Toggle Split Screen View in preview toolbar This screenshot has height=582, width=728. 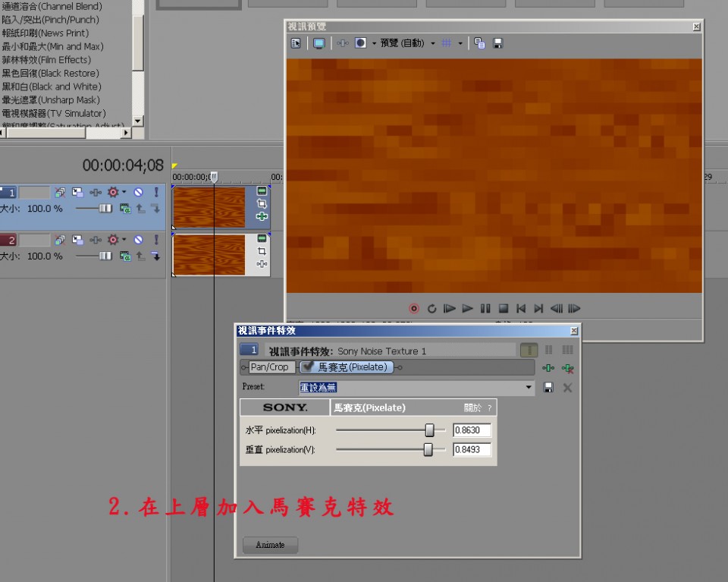361,43
